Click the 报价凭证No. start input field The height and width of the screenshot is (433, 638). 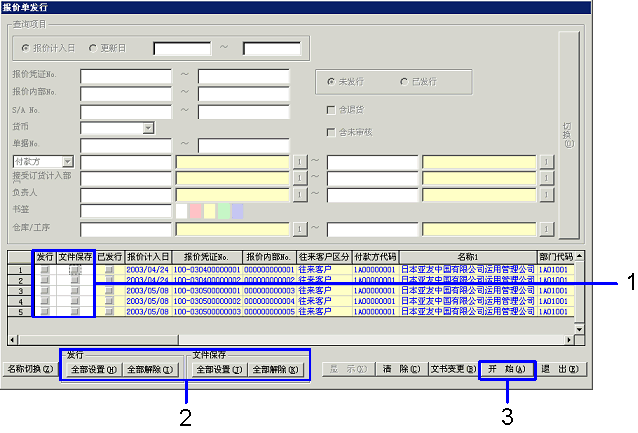pos(126,75)
